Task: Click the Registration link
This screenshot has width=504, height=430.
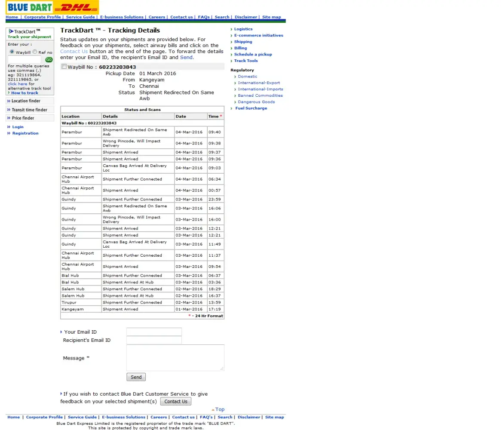Action: pos(25,133)
